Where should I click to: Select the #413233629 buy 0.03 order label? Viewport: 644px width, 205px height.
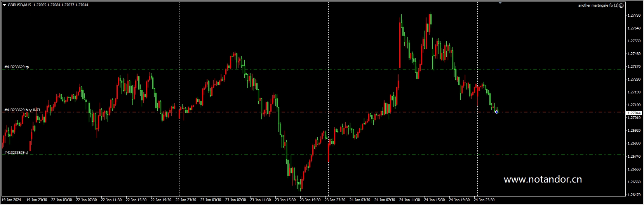22,110
